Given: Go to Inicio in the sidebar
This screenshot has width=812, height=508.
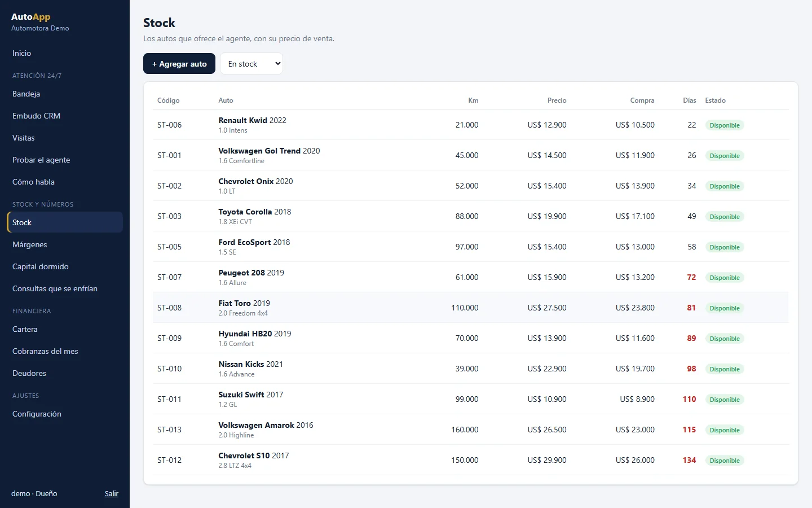Looking at the screenshot, I should 65,53.
